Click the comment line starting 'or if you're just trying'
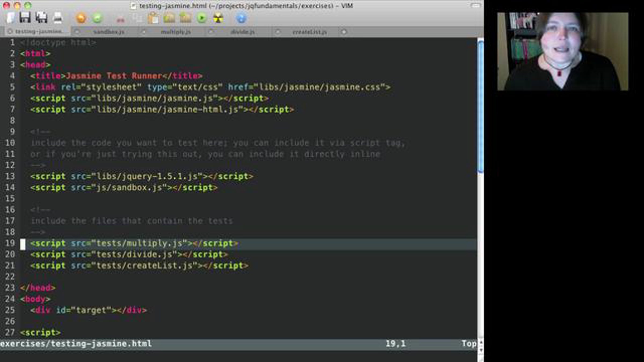 tap(205, 154)
